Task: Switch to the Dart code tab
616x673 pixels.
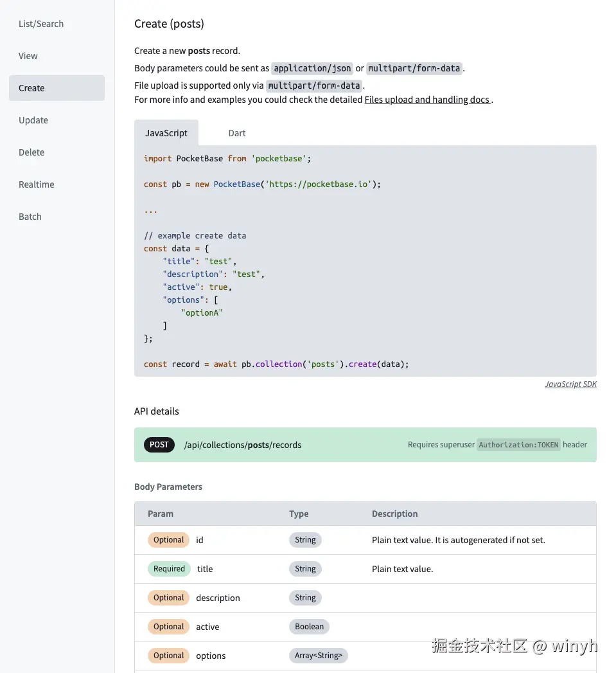Action: pos(237,133)
